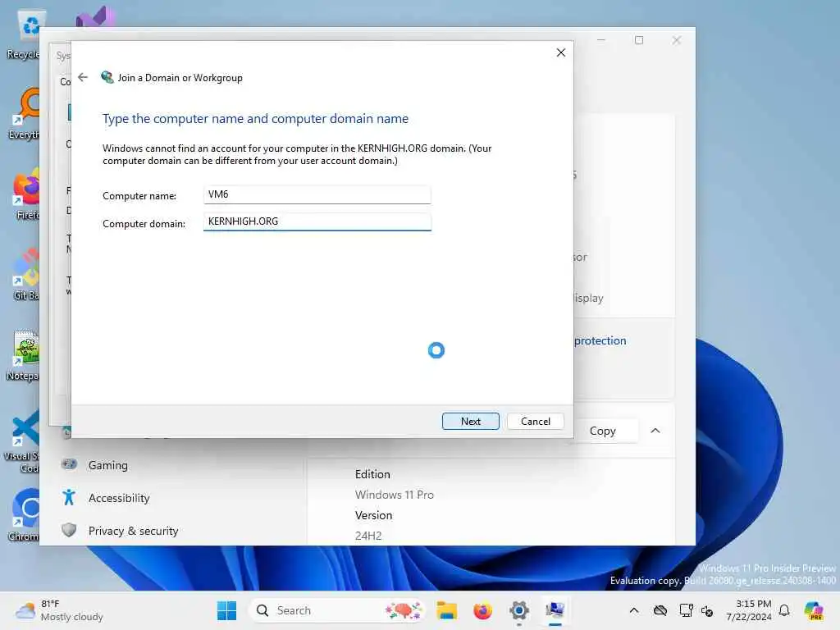Viewport: 840px width, 630px height.
Task: Click the cloud sync tray icon
Action: coord(660,610)
